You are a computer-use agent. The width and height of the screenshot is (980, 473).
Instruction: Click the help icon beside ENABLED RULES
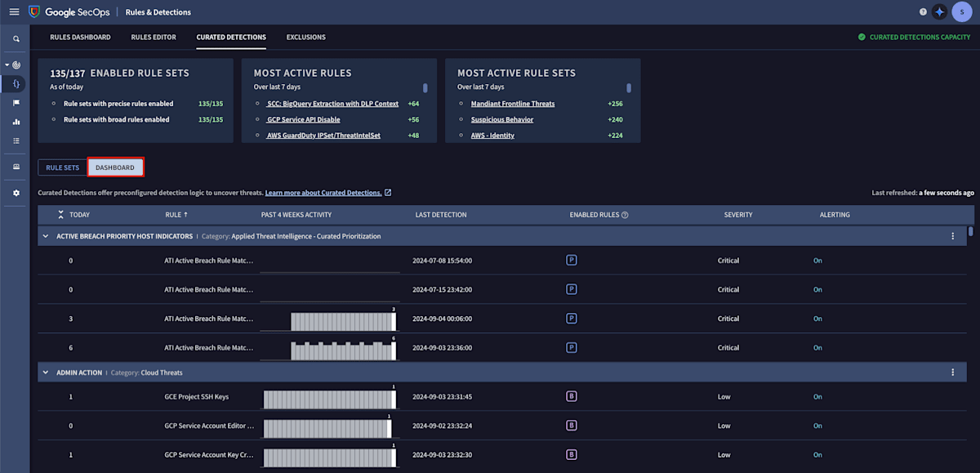tap(625, 215)
